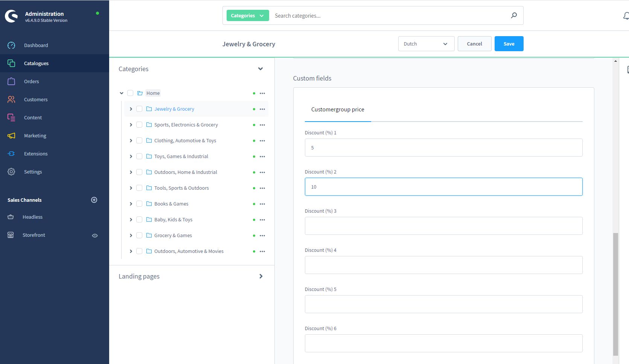This screenshot has height=364, width=629.
Task: Open the Dashboard icon in sidebar
Action: click(11, 45)
